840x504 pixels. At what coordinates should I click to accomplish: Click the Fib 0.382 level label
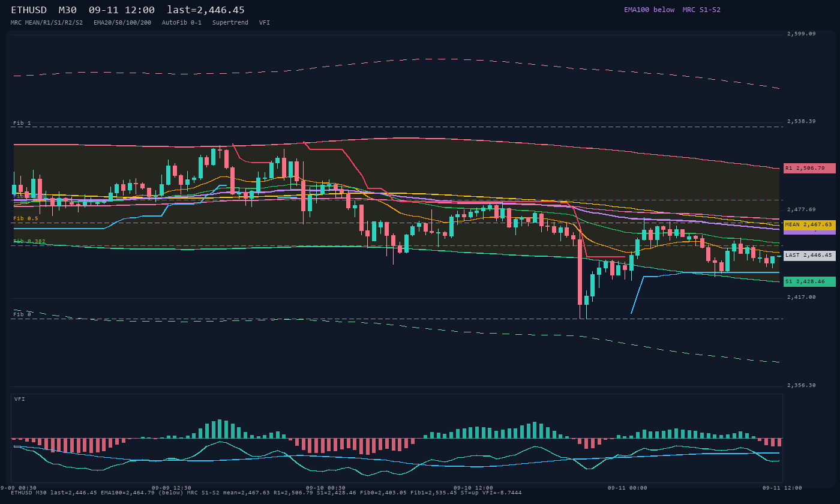pyautogui.click(x=29, y=241)
